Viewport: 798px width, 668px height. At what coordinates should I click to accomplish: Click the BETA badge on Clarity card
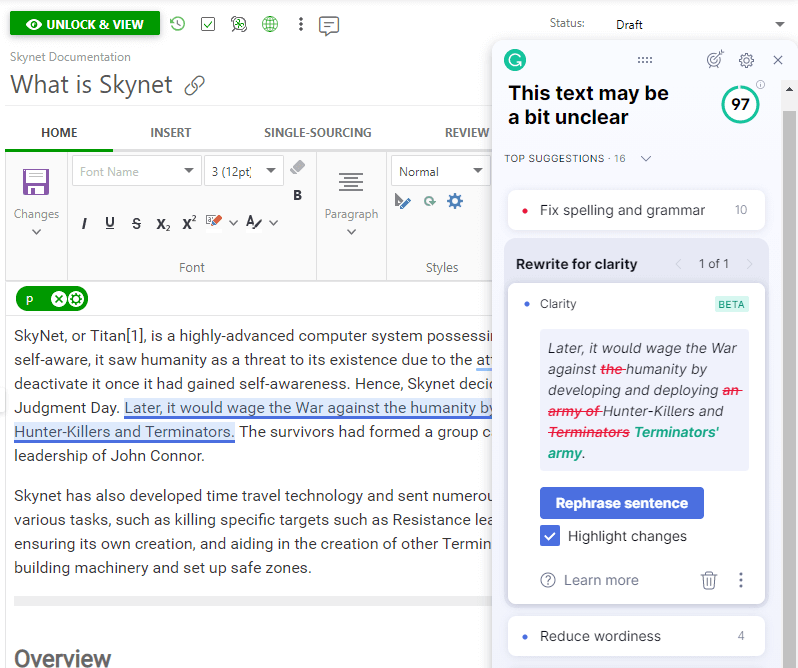pos(731,304)
